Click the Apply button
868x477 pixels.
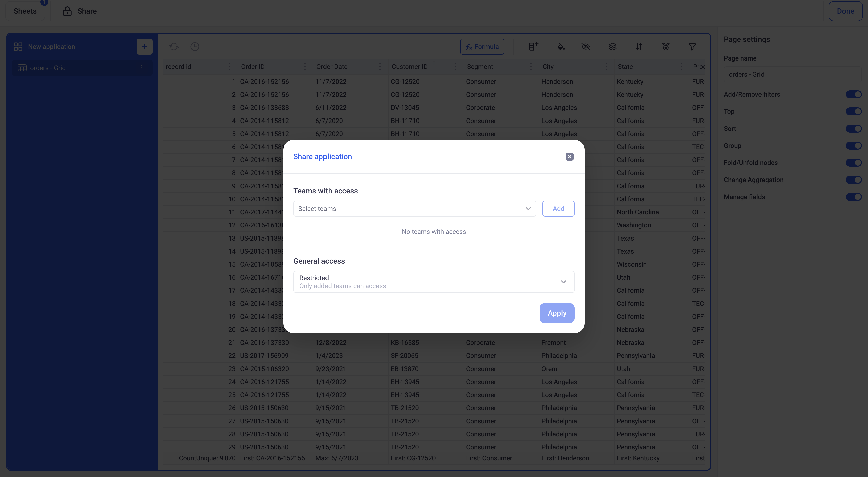click(x=557, y=313)
